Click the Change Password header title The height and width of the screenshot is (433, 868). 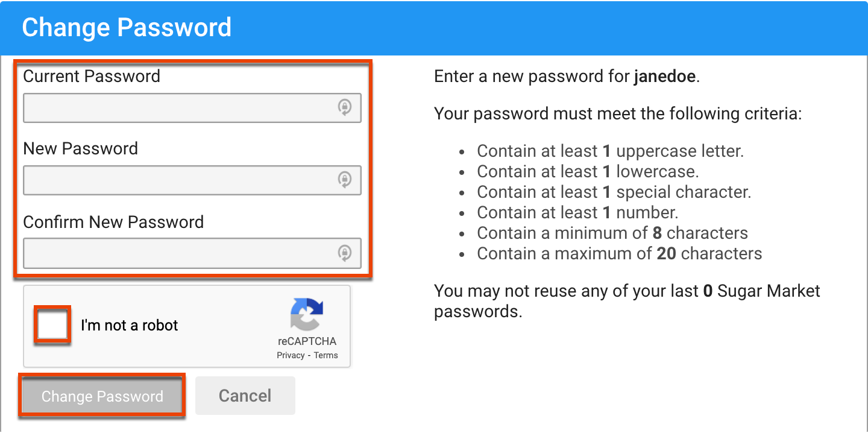tap(127, 28)
